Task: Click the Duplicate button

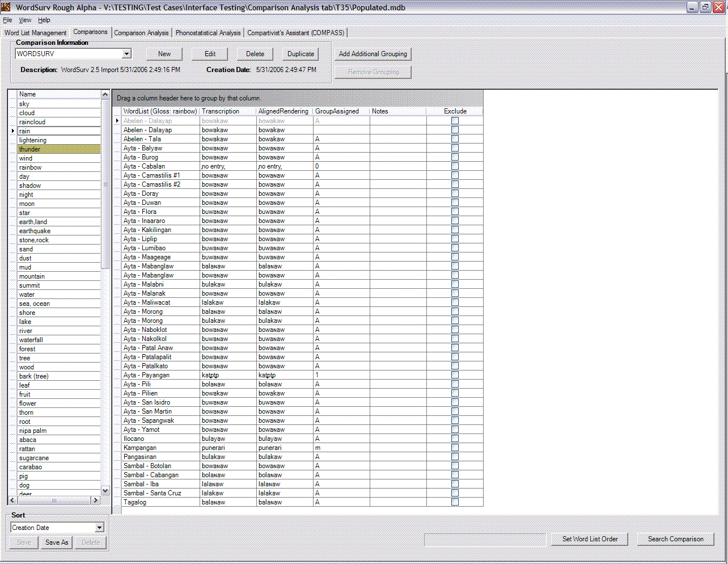Action: click(300, 54)
